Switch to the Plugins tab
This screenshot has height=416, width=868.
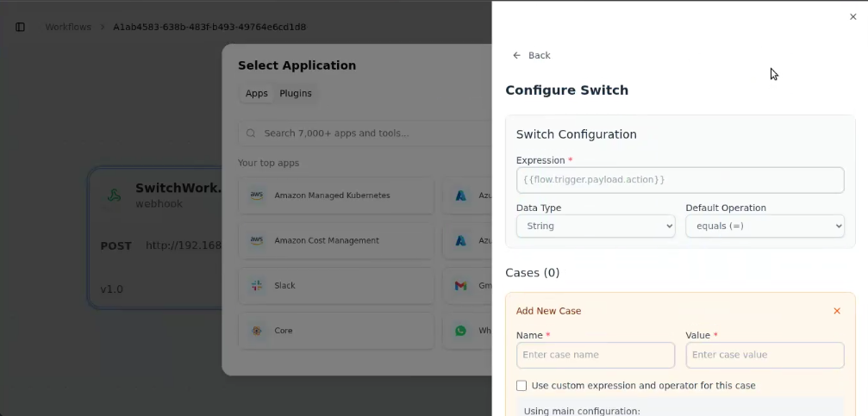(x=296, y=93)
